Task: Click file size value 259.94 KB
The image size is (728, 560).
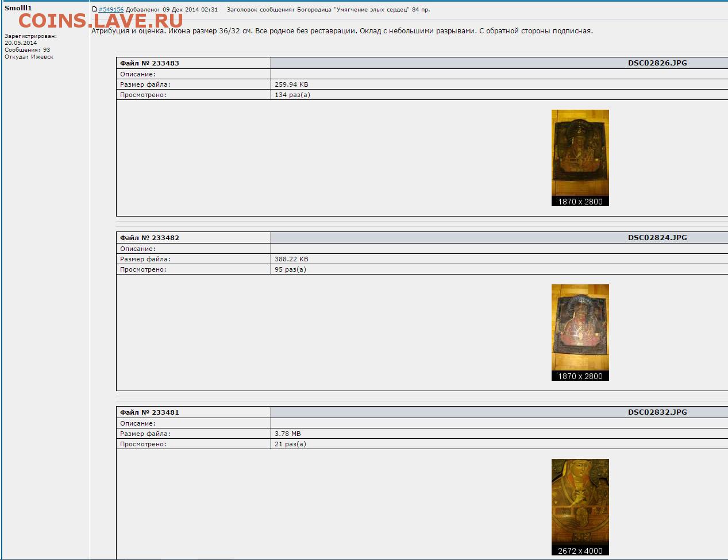Action: (291, 84)
